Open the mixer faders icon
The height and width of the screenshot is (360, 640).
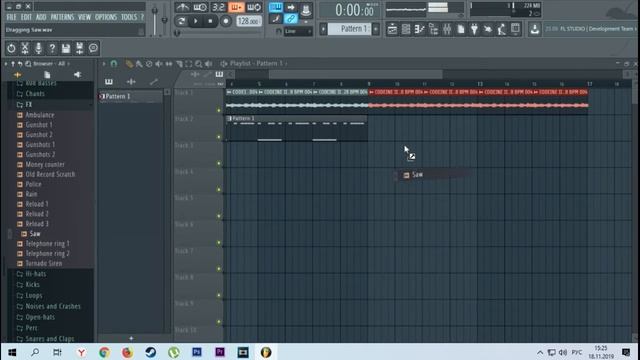[x=447, y=29]
